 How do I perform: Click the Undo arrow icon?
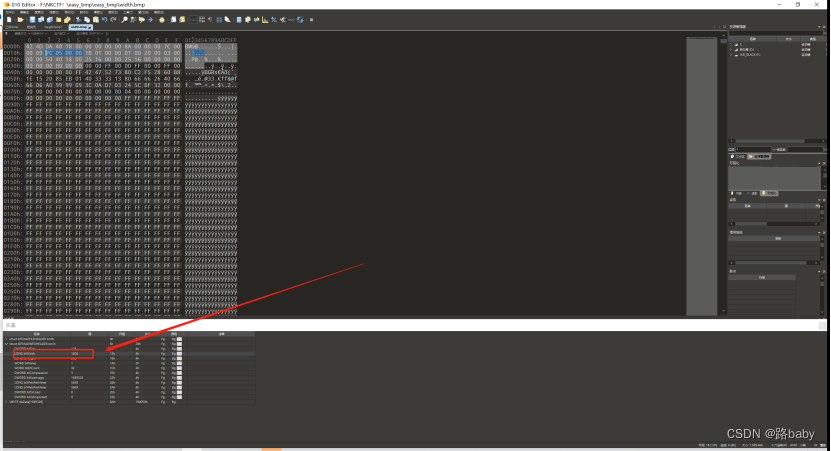tap(104, 20)
